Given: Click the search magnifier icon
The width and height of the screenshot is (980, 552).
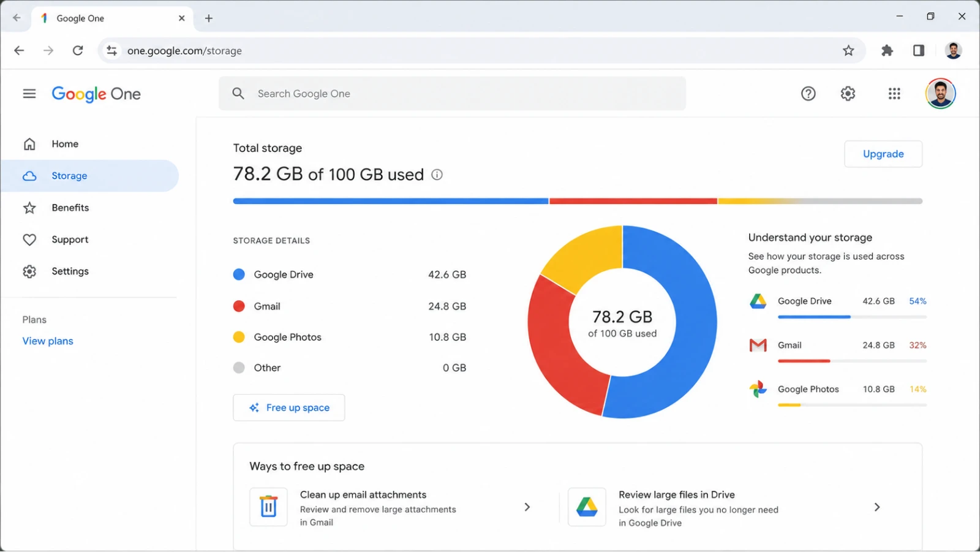Looking at the screenshot, I should point(238,94).
